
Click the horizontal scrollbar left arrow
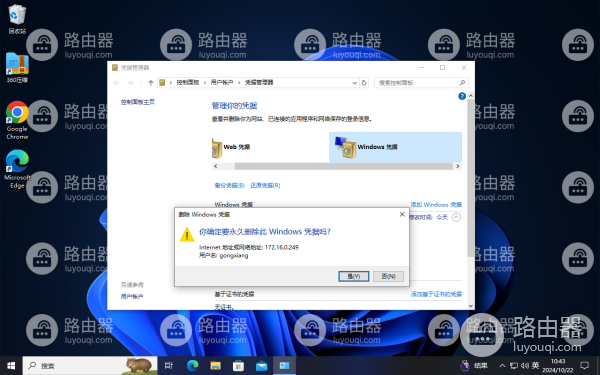[x=216, y=166]
